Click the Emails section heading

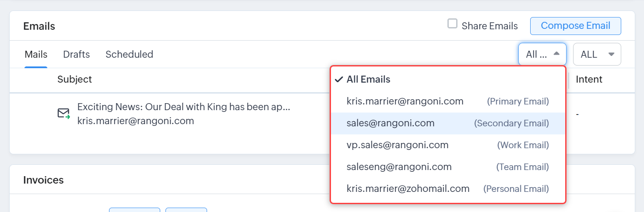coord(39,26)
